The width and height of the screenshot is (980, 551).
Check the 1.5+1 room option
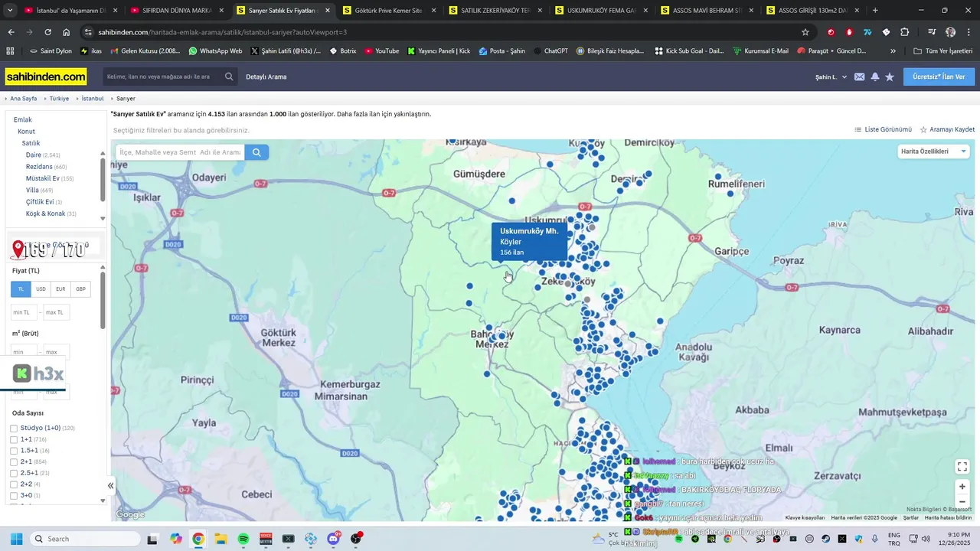click(x=14, y=451)
